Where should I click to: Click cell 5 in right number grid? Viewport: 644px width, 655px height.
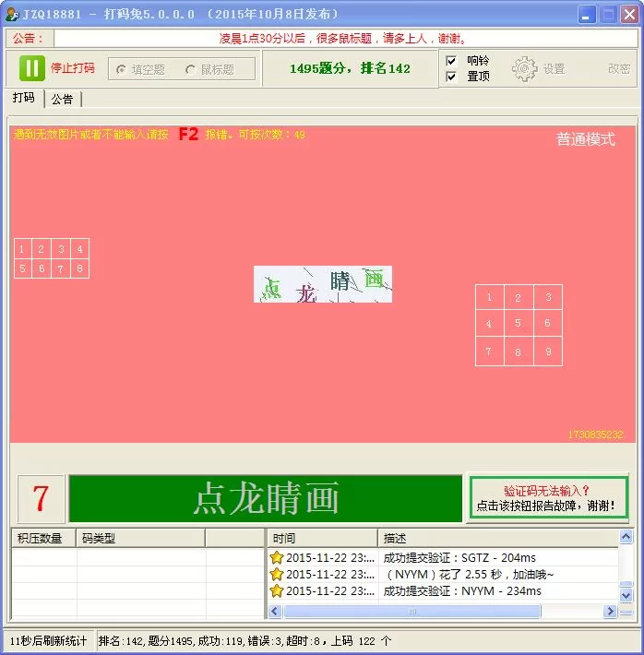tap(519, 324)
